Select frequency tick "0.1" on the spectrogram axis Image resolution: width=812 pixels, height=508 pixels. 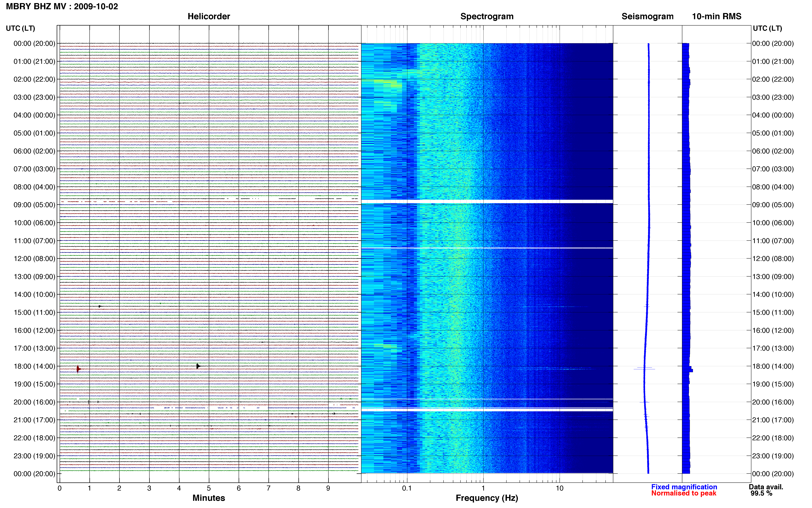pos(407,488)
